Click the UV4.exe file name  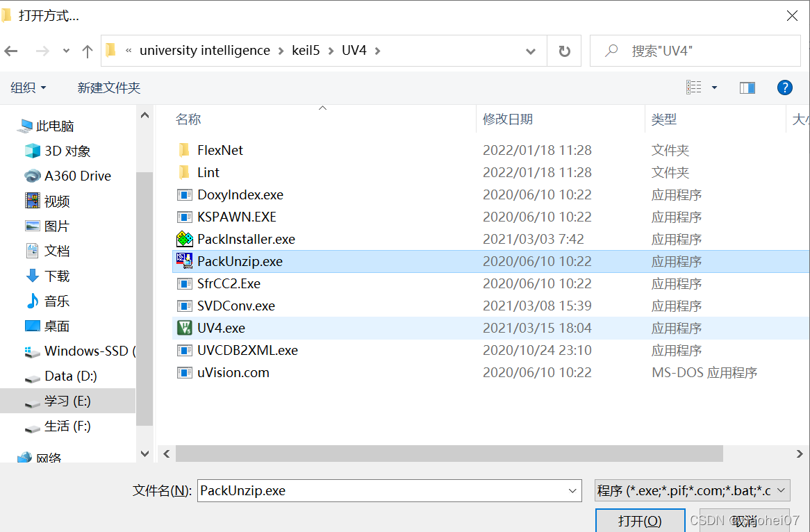(221, 328)
